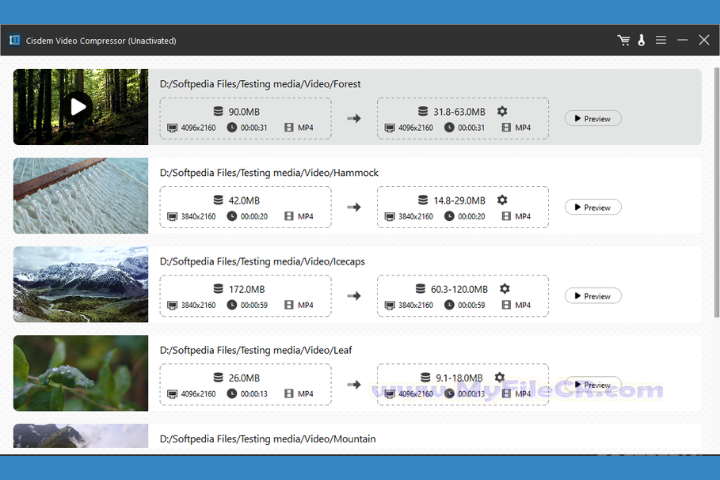
Task: Click the 31.8-63.0MB output size value
Action: point(459,112)
